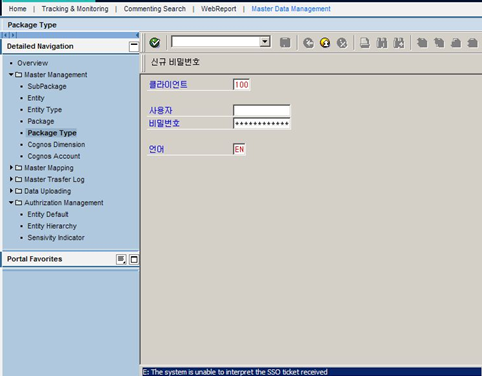Open Entity navigation item
Image resolution: width=482 pixels, height=376 pixels.
[x=36, y=98]
